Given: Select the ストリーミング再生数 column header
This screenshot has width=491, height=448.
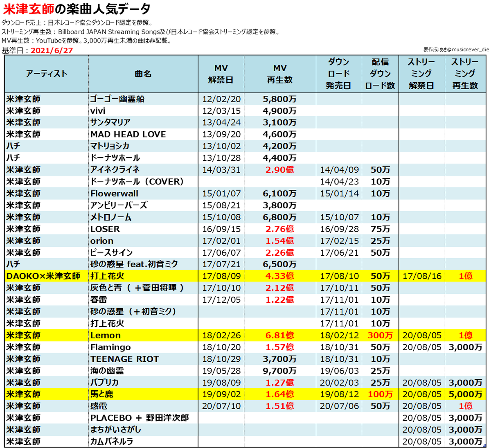Looking at the screenshot, I should 464,74.
